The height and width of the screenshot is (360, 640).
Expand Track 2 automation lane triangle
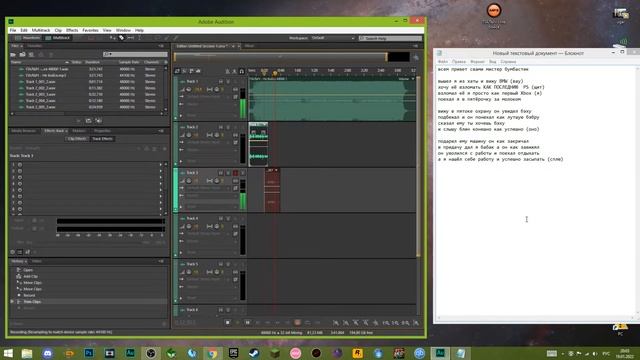(181, 161)
